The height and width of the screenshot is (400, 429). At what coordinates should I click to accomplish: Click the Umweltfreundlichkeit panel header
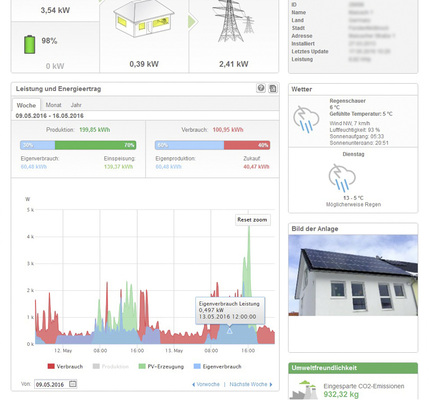[x=353, y=368]
